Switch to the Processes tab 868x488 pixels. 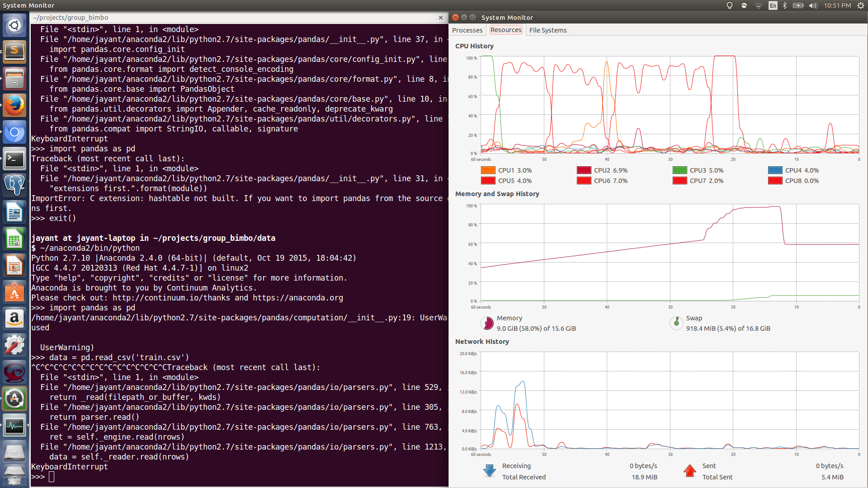tap(467, 30)
